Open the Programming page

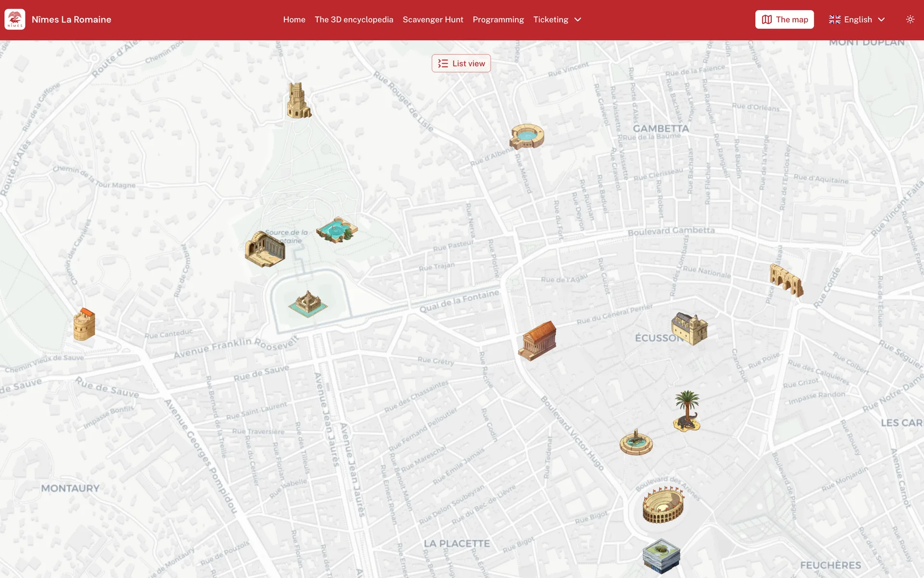click(x=498, y=20)
